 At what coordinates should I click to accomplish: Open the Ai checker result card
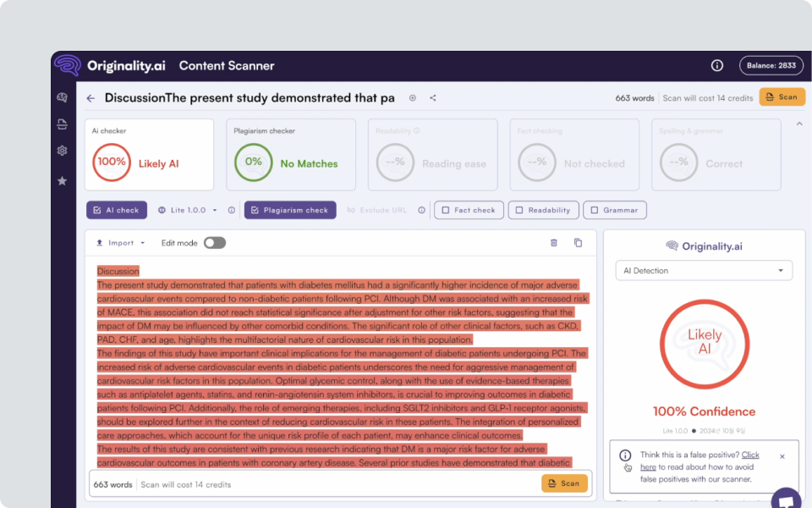click(149, 154)
